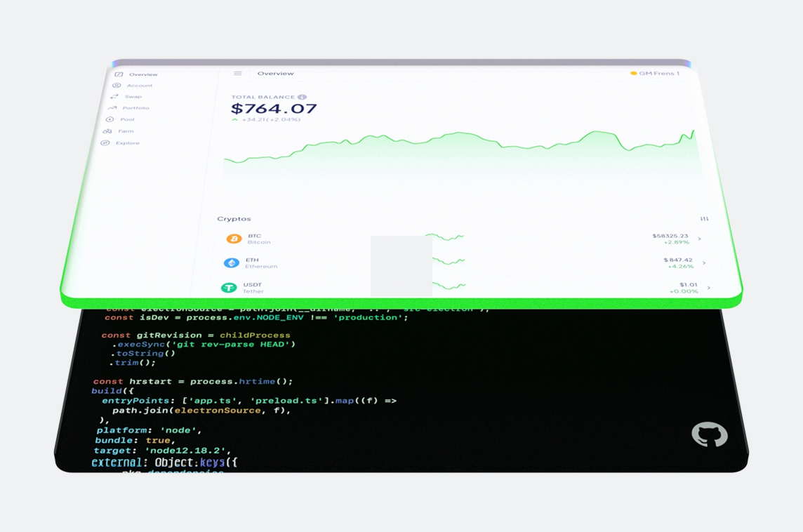Viewport: 803px width, 532px height.
Task: Open the Overview sidebar item
Action: click(136, 74)
